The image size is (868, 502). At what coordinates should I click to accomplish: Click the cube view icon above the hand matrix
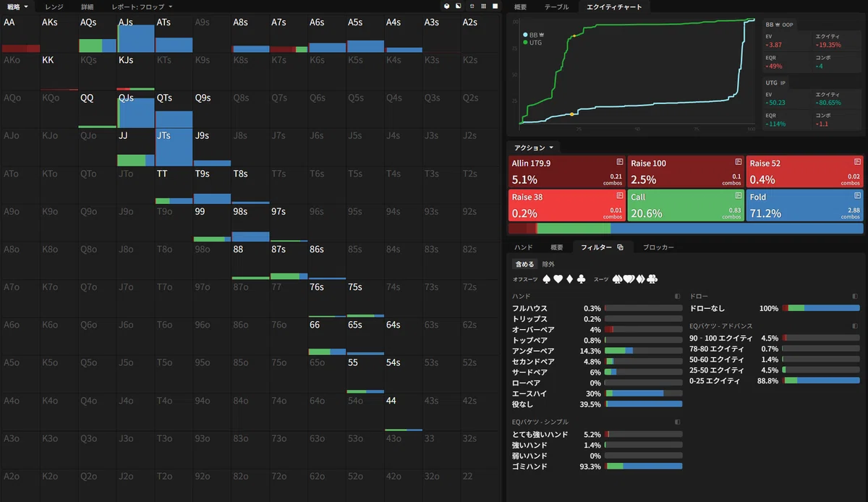pyautogui.click(x=448, y=6)
